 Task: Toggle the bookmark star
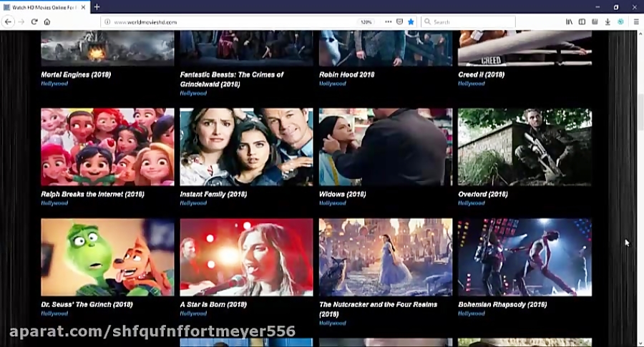[411, 21]
